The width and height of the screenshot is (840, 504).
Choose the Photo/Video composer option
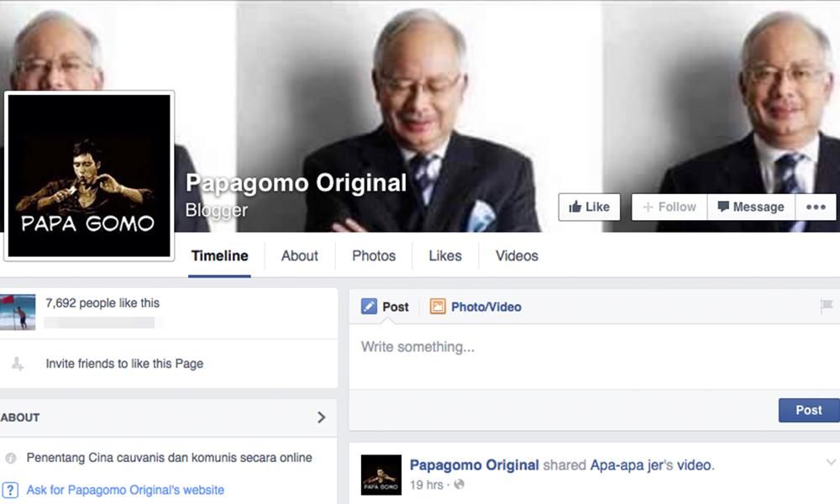(475, 307)
